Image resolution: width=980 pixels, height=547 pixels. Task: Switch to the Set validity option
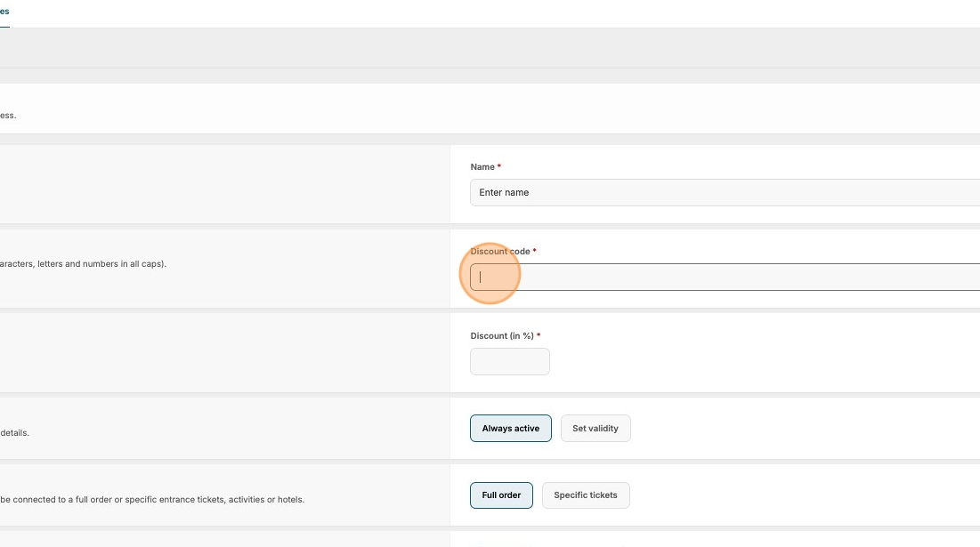click(x=595, y=429)
